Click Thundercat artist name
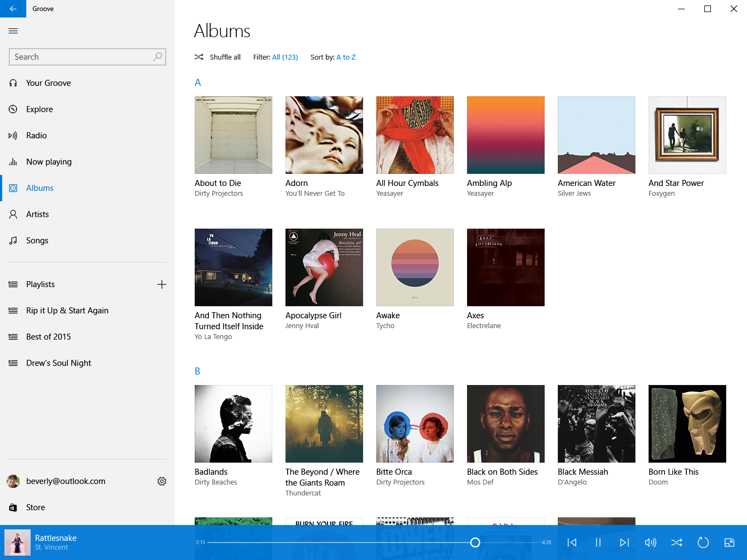747x560 pixels. click(303, 493)
